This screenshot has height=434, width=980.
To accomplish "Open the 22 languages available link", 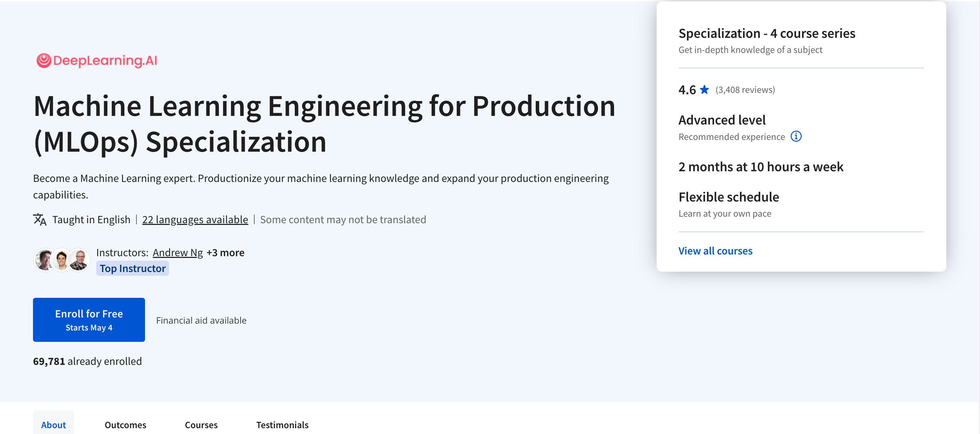I will pyautogui.click(x=195, y=220).
